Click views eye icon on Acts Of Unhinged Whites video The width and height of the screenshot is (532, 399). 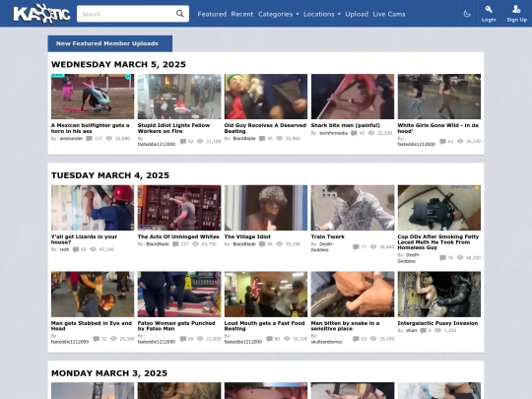click(x=195, y=244)
